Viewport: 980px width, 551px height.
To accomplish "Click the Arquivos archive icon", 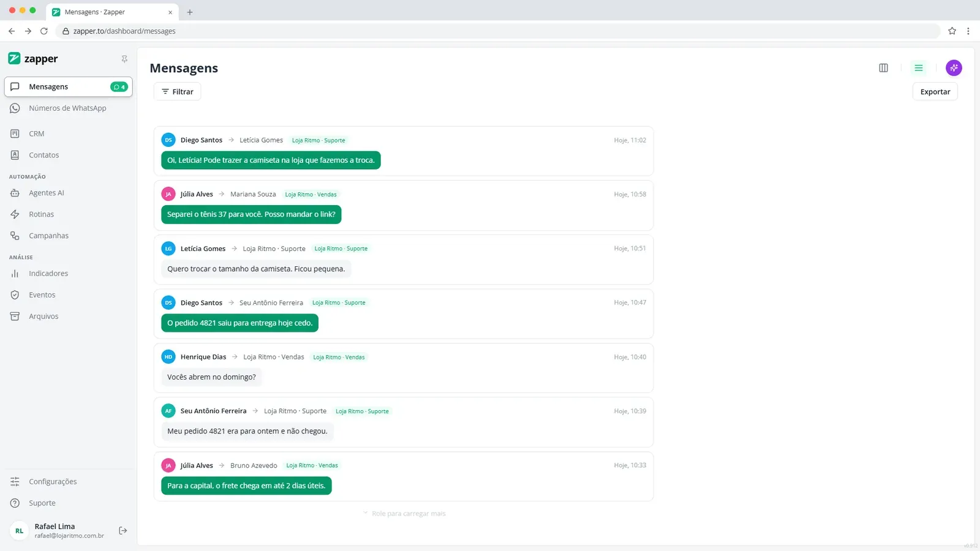I will click(x=15, y=317).
